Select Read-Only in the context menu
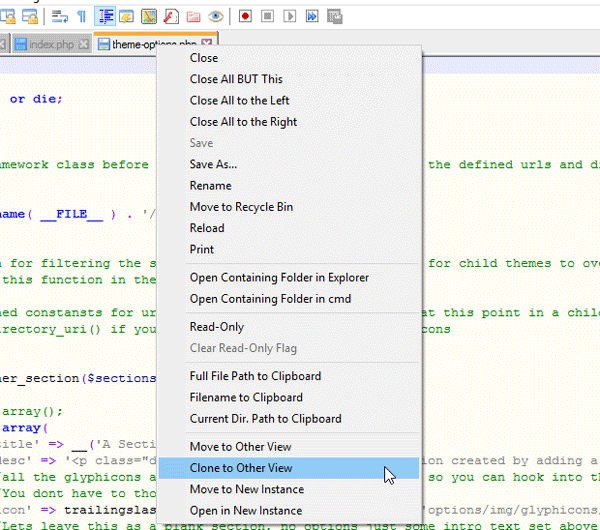The image size is (600, 530). click(217, 327)
